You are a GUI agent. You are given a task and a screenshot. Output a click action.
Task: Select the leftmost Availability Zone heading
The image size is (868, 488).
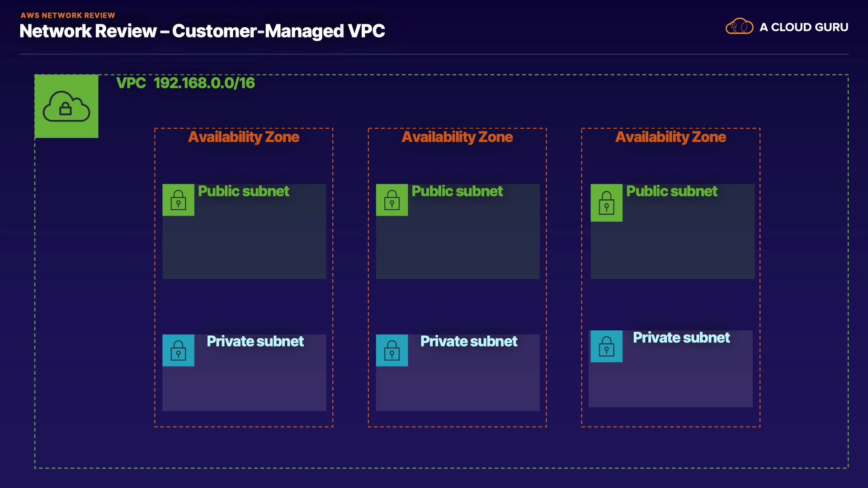click(244, 137)
